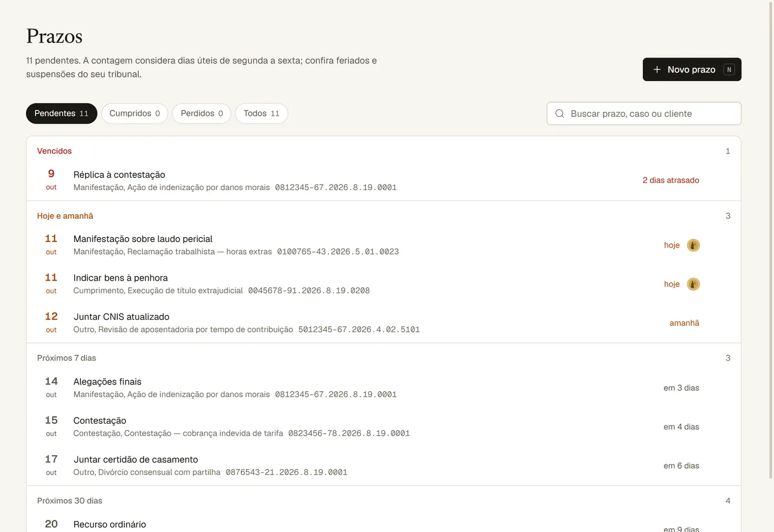Click the 'Próximos 7 dias' section heading
The image size is (774, 532).
pos(66,358)
